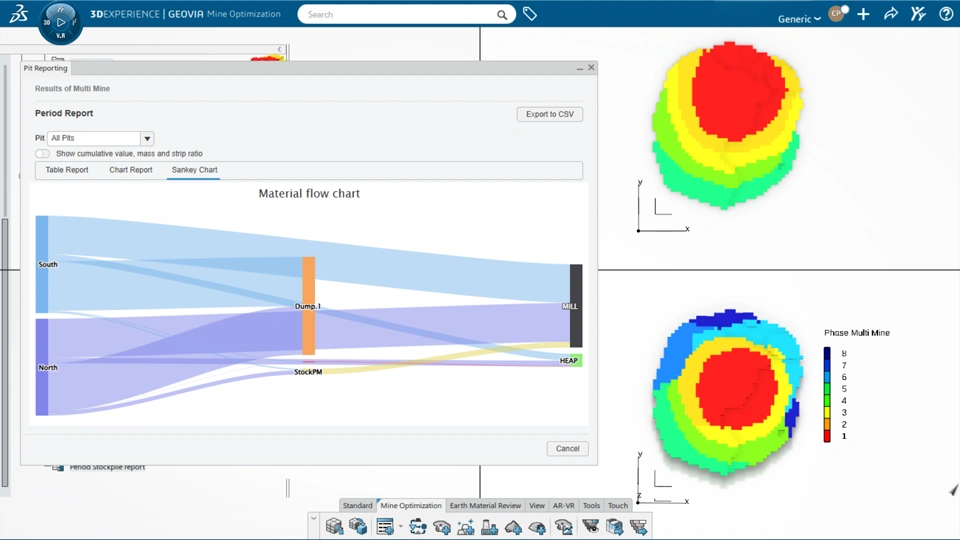
Task: Click the Cancel button
Action: pyautogui.click(x=568, y=449)
